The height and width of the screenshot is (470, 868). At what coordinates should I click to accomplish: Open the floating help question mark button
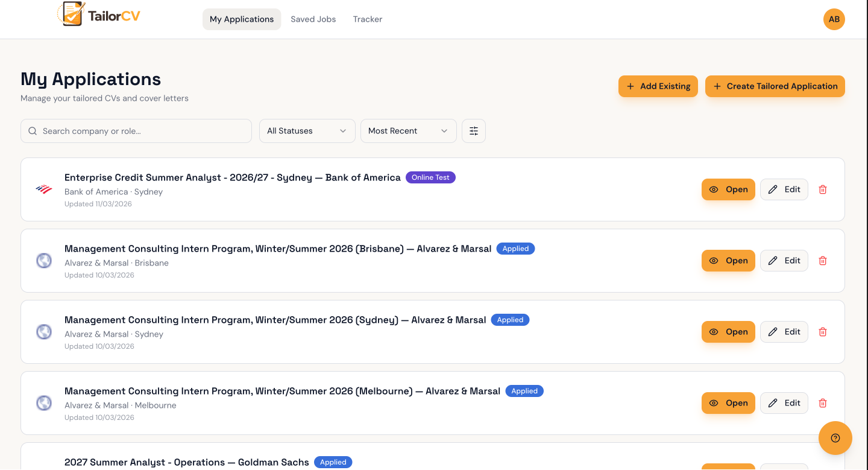(x=835, y=438)
